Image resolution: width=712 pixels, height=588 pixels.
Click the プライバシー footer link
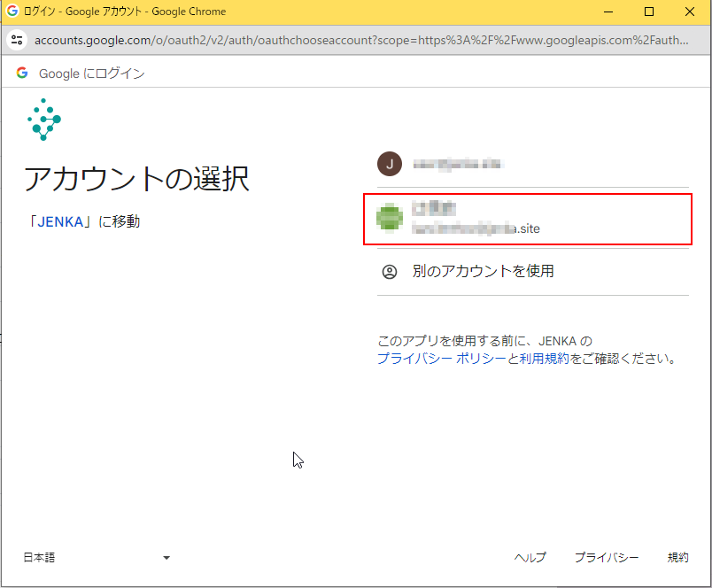coord(607,558)
